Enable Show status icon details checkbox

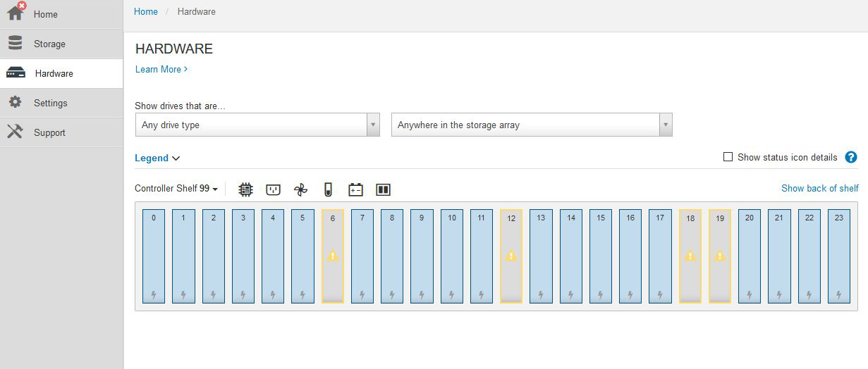click(x=728, y=157)
